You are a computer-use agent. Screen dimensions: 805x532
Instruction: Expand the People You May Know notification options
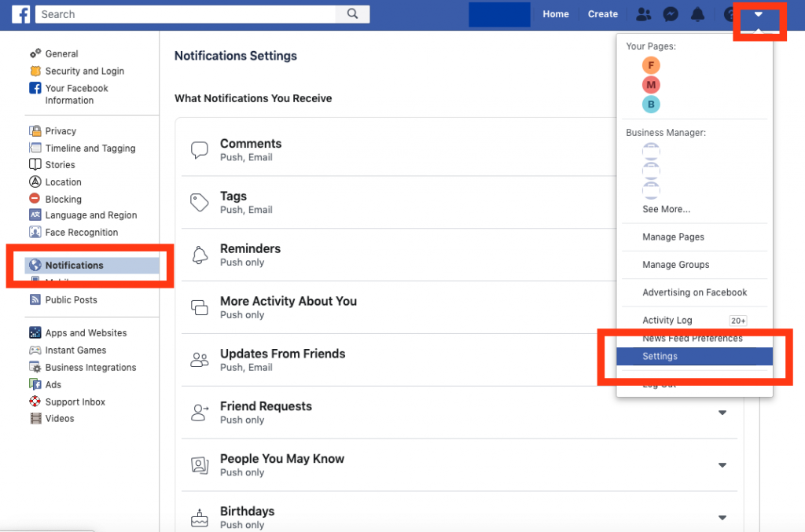click(722, 465)
